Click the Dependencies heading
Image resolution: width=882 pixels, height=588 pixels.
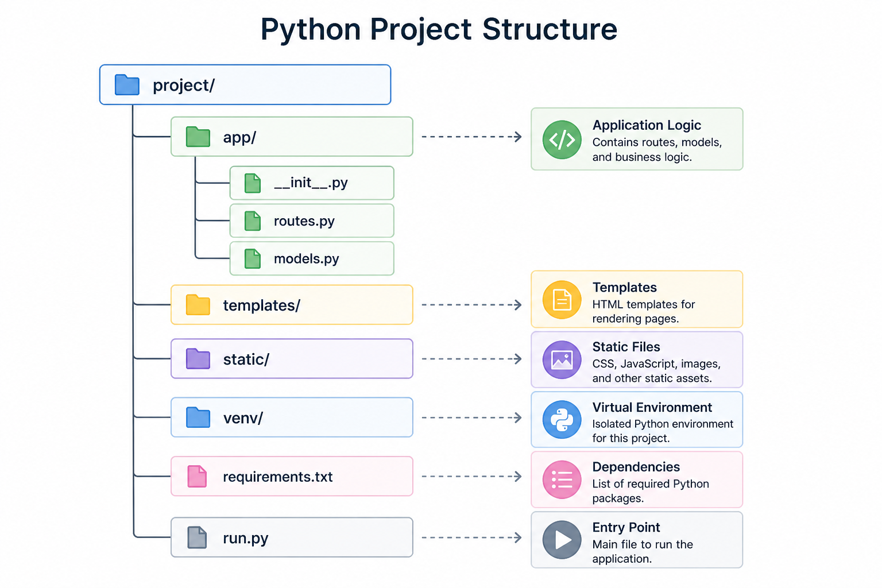pyautogui.click(x=636, y=467)
